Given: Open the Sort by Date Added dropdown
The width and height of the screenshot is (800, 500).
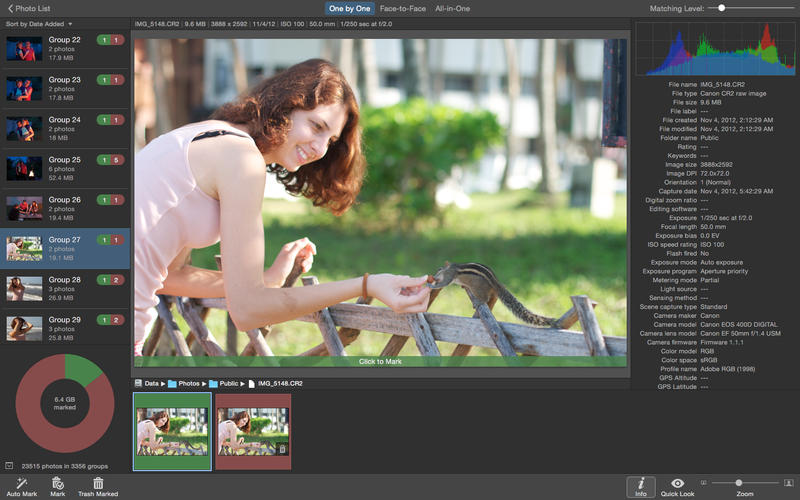Looking at the screenshot, I should coord(40,23).
